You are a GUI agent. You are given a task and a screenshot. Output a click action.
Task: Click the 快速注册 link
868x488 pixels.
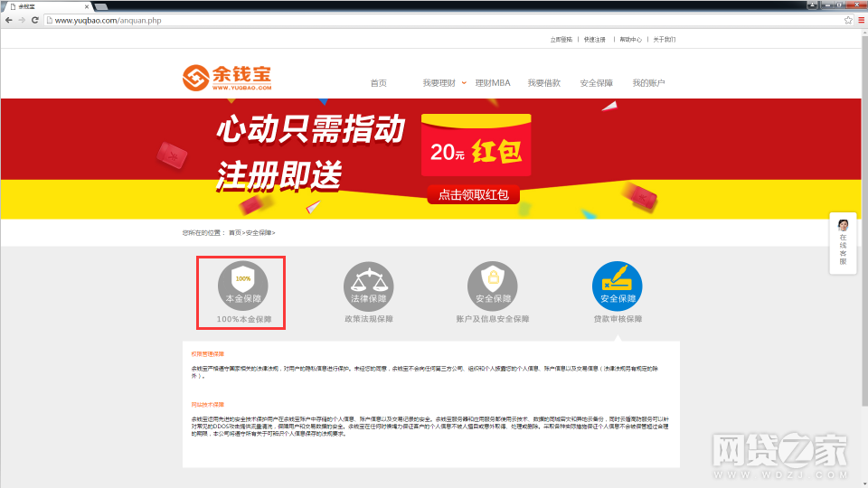595,39
